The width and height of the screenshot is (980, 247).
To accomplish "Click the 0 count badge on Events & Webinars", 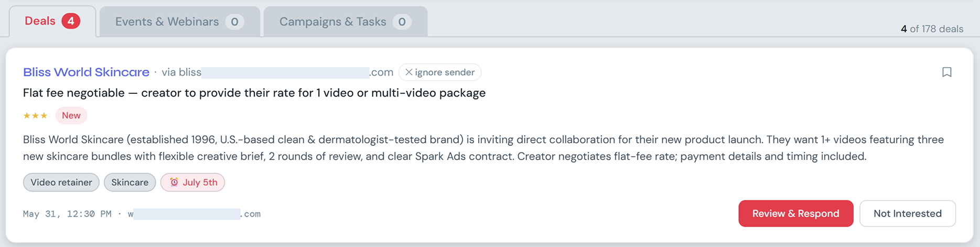I will (234, 22).
